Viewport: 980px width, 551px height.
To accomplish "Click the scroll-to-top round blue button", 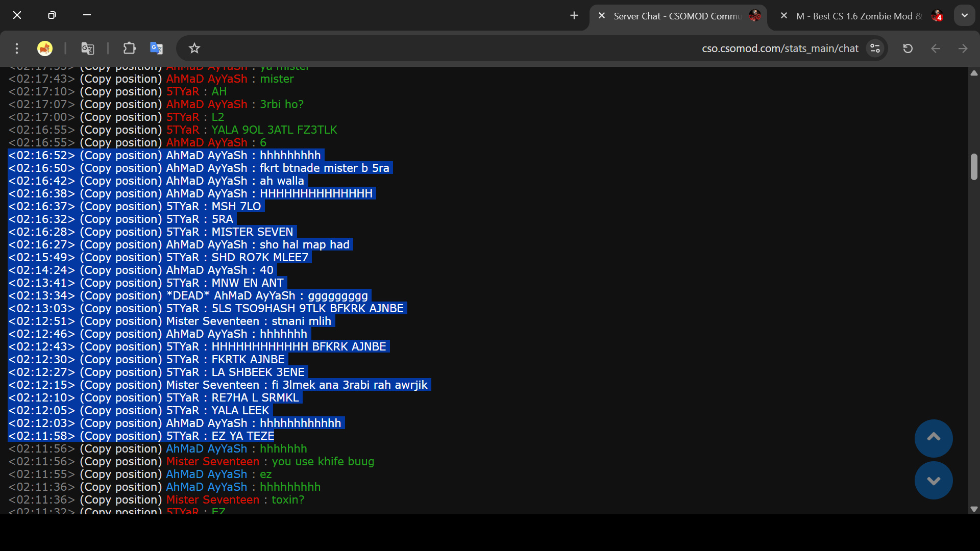I will click(x=934, y=438).
